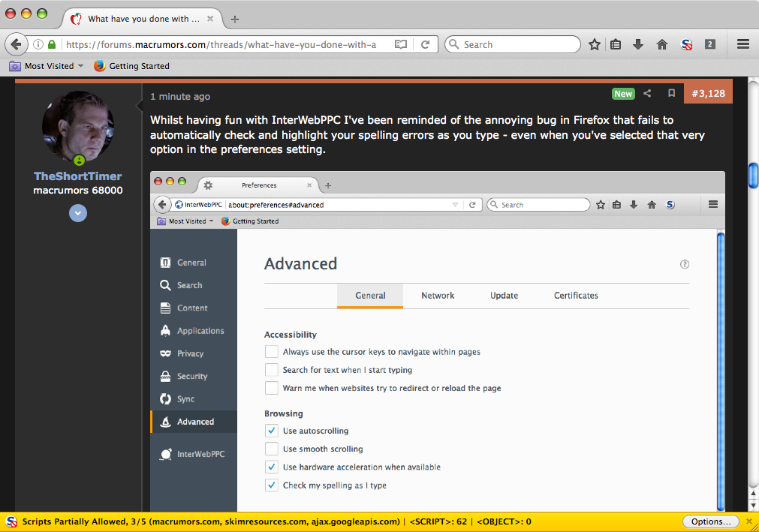Viewport: 759px width, 532px height.
Task: Click the '1 minute ago' timestamp
Action: pos(180,96)
